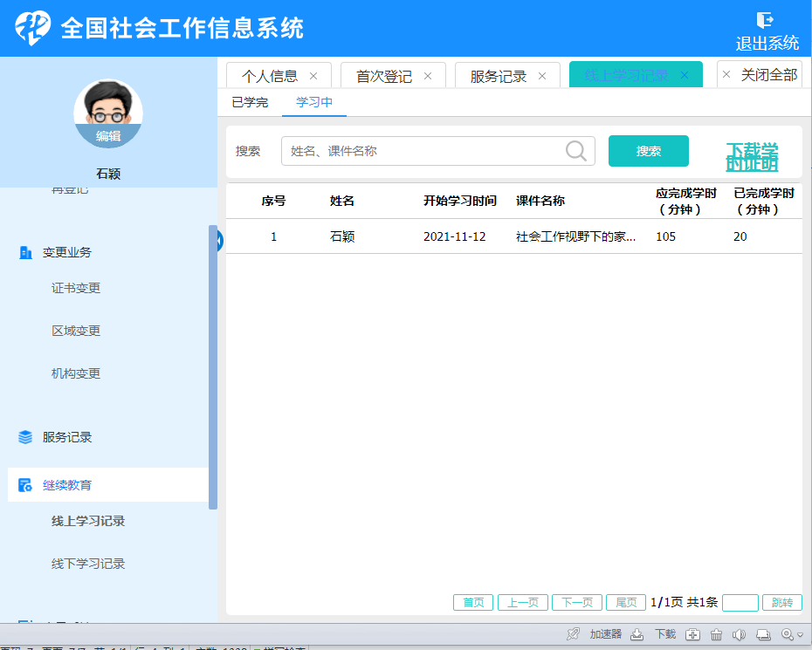Open 线下学习记录 in the sidebar

88,564
